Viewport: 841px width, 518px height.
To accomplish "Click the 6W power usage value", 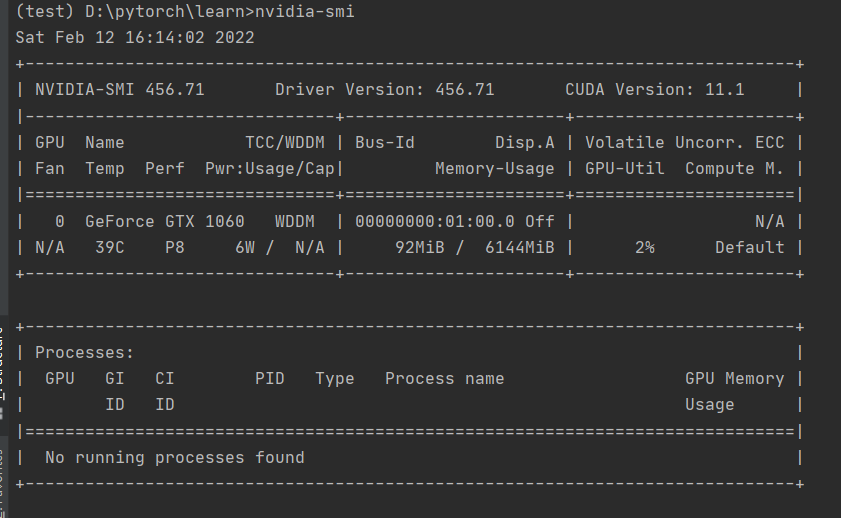I will click(x=245, y=248).
